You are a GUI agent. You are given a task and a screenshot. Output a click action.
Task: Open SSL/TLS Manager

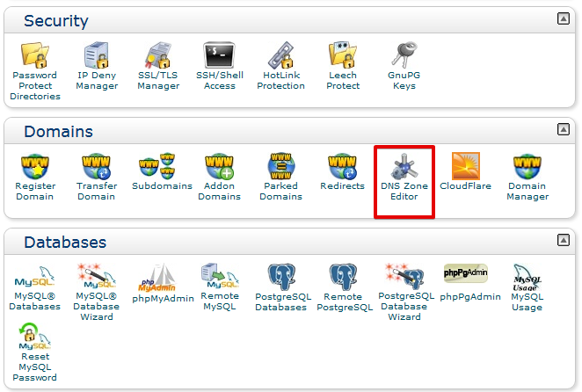point(158,66)
